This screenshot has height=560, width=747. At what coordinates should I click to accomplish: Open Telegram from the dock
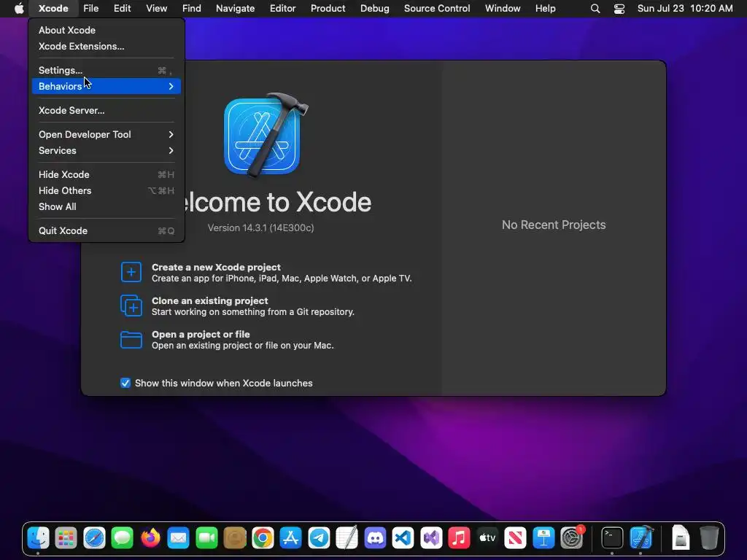point(319,538)
